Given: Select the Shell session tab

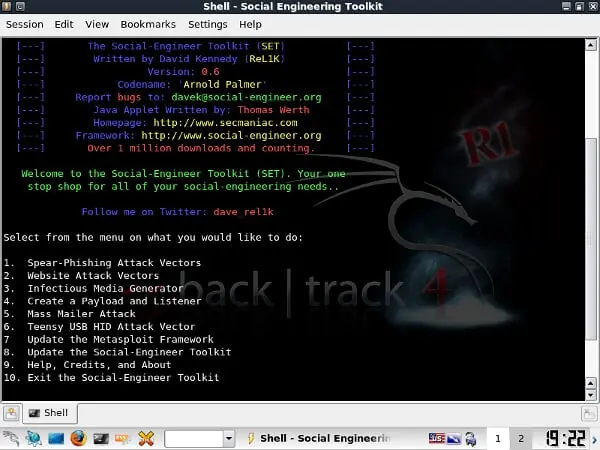Looking at the screenshot, I should click(50, 413).
